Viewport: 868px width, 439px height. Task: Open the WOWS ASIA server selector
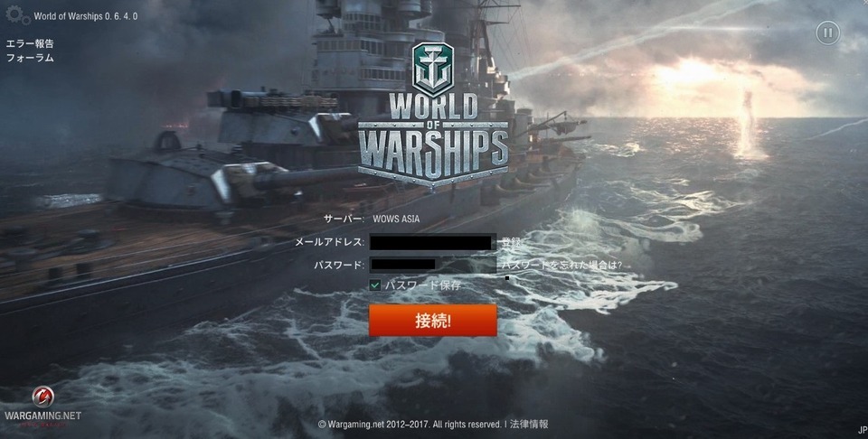pos(396,219)
